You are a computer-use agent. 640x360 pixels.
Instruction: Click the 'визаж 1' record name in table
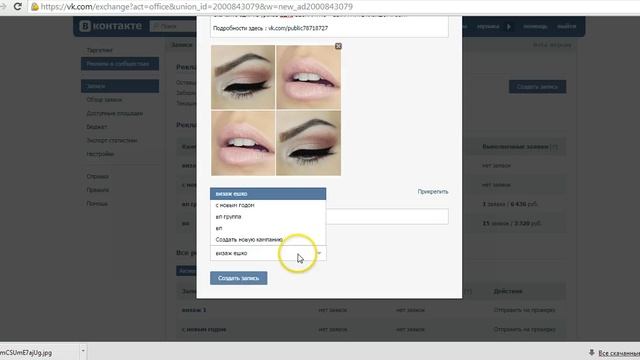194,310
